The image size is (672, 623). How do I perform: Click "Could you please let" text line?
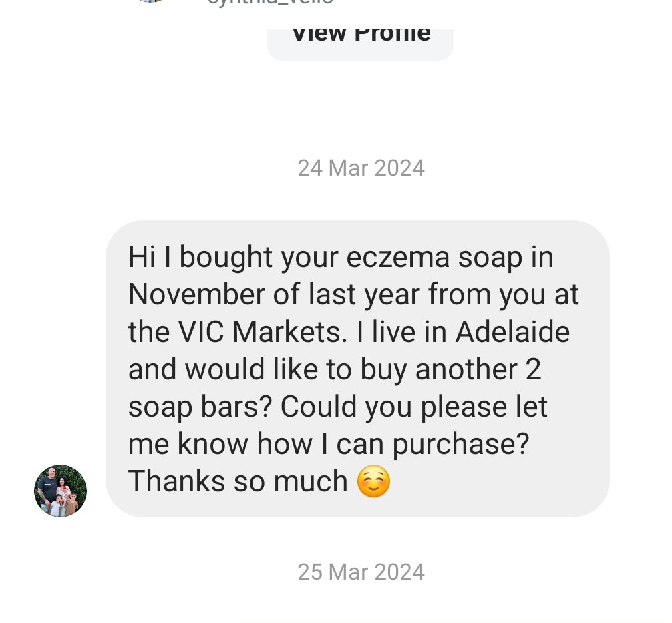tap(414, 407)
